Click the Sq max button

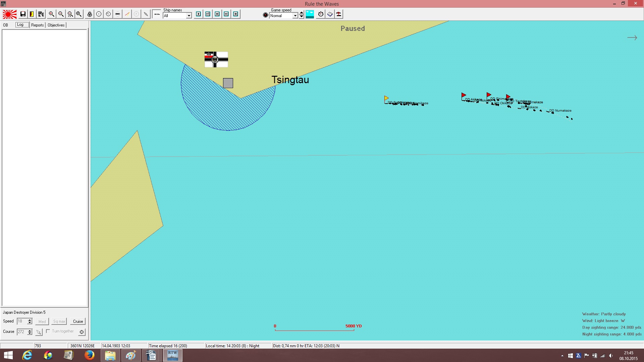click(x=59, y=321)
